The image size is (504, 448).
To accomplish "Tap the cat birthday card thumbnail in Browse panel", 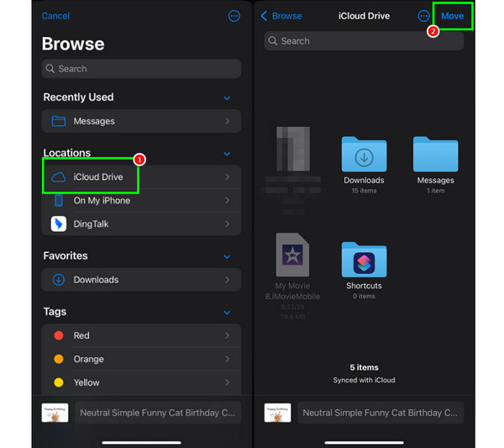I will coord(55,413).
